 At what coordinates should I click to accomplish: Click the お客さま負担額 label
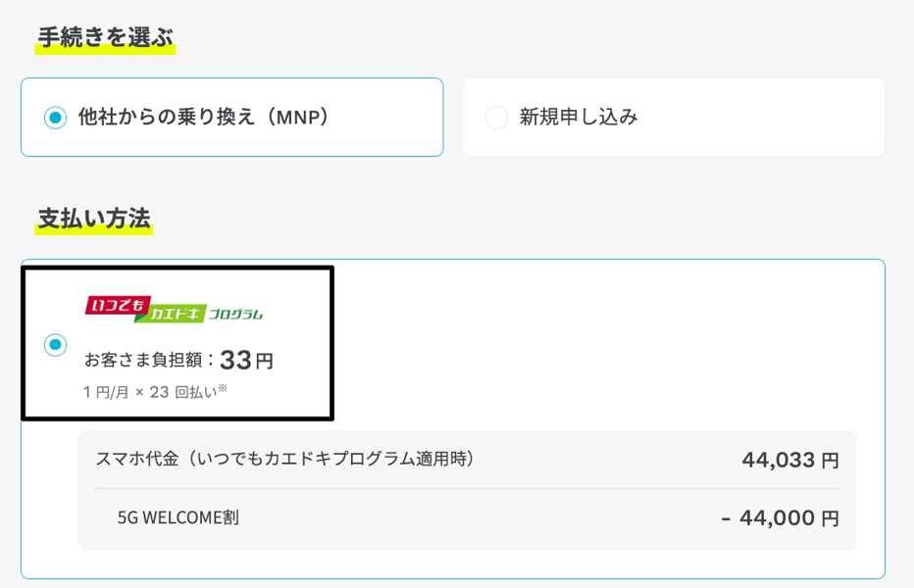[147, 361]
